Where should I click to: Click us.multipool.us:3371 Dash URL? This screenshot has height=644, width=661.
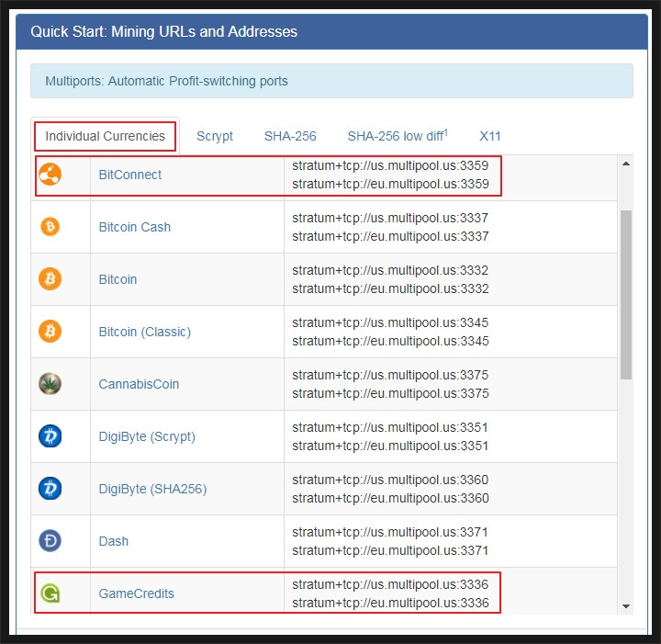[390, 532]
